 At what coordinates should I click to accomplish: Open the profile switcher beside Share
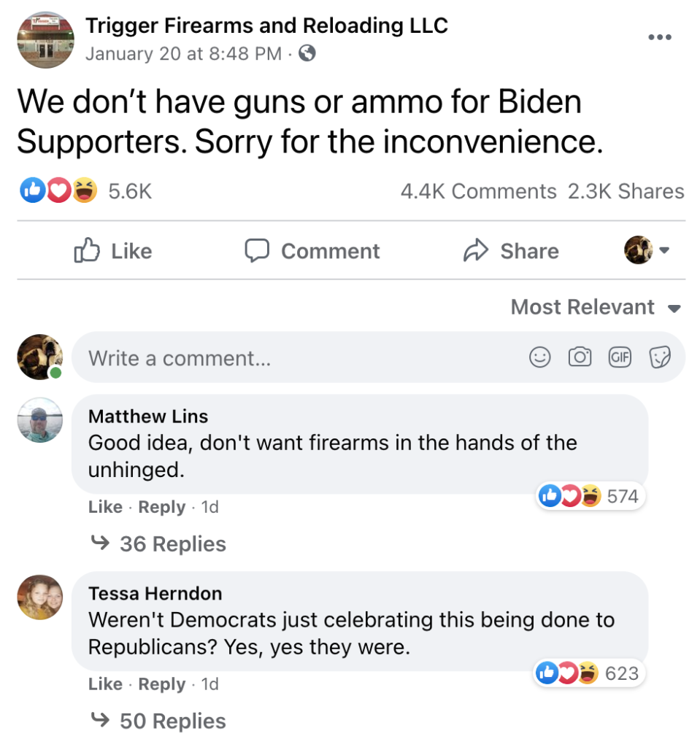pos(647,250)
